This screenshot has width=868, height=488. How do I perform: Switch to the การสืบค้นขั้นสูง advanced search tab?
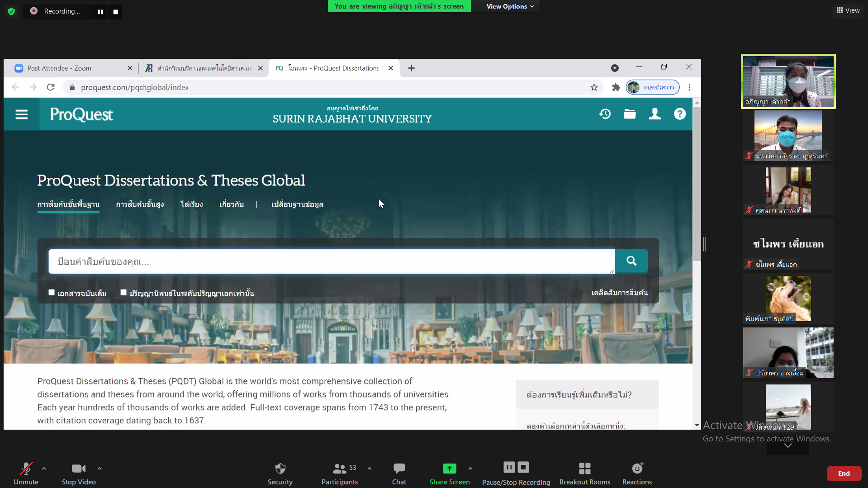[x=140, y=204]
